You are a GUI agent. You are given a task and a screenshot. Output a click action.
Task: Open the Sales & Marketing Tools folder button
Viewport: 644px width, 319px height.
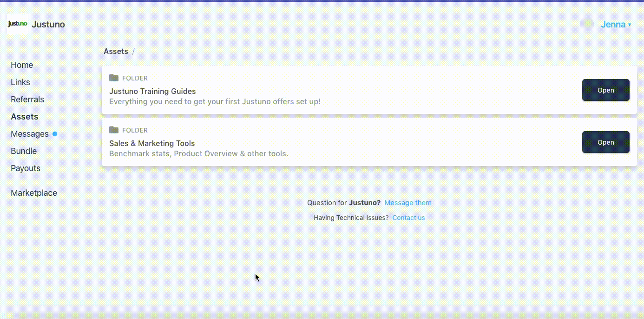(x=606, y=142)
